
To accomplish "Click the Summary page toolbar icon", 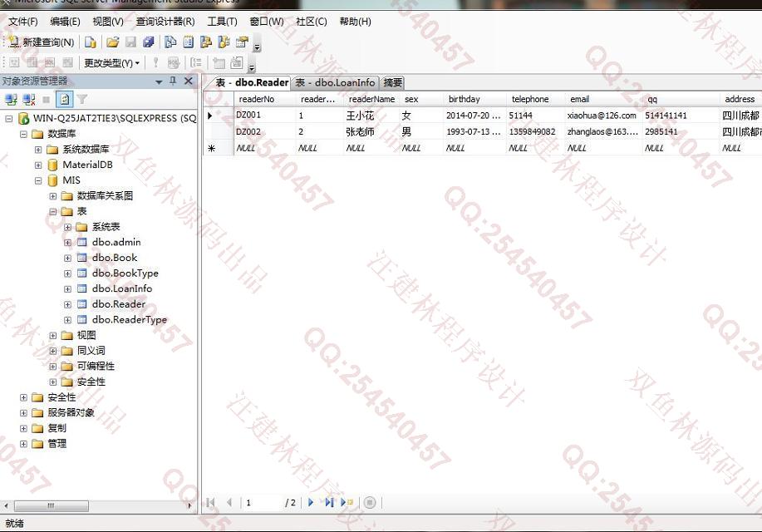I will [x=189, y=42].
